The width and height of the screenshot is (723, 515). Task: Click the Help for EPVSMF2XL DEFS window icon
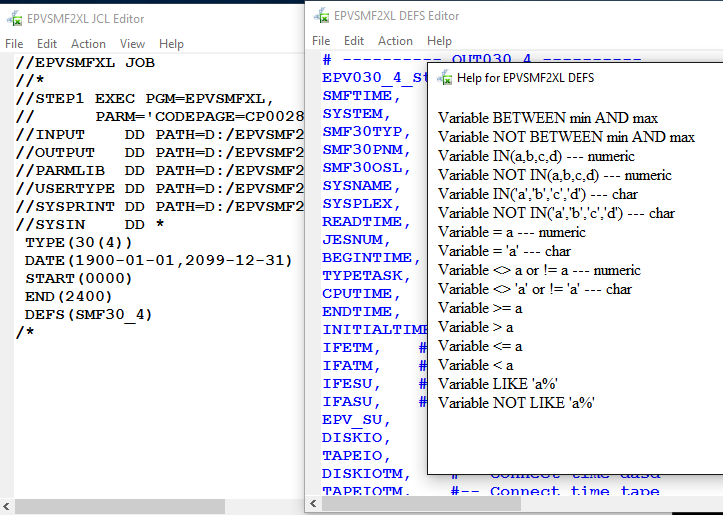(x=444, y=77)
